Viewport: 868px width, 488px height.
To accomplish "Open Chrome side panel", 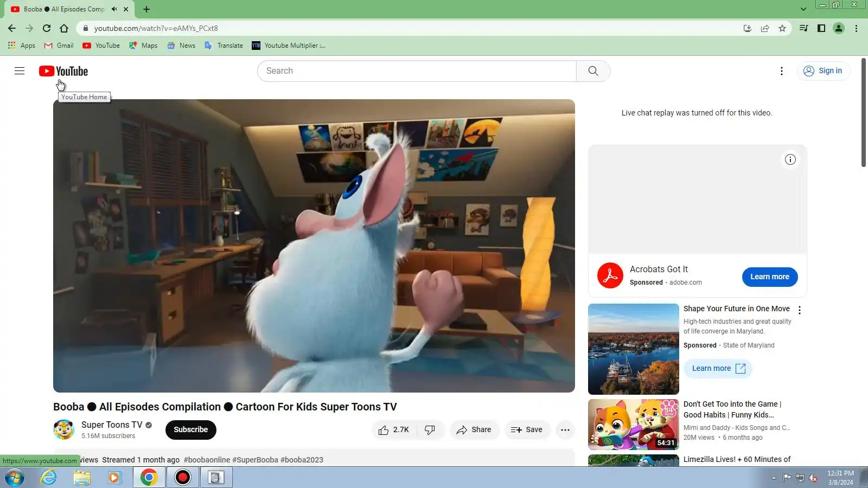I will point(821,28).
